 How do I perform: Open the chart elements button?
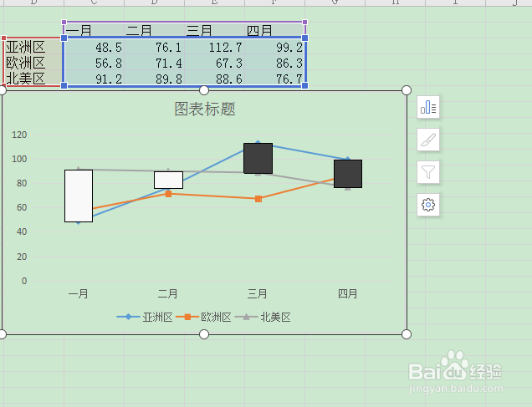[428, 107]
